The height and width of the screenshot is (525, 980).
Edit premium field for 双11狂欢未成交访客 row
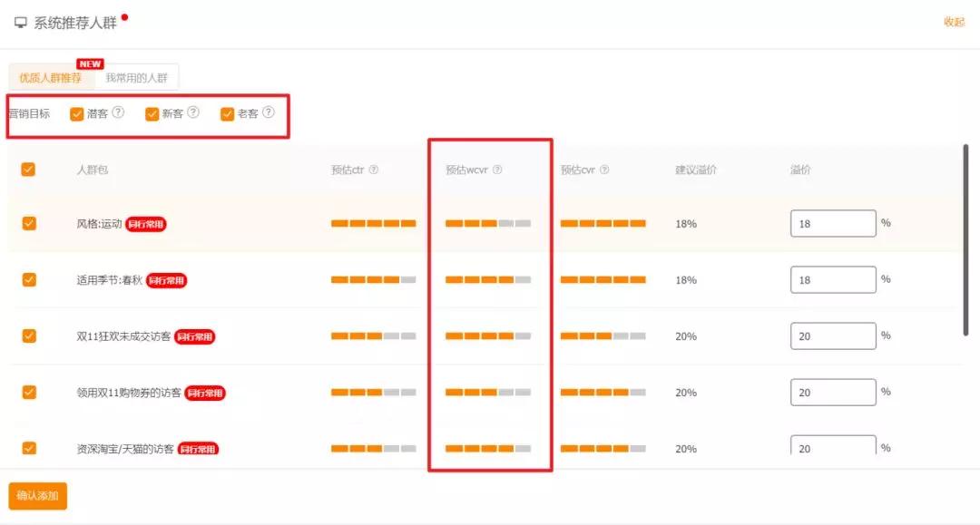pos(833,335)
